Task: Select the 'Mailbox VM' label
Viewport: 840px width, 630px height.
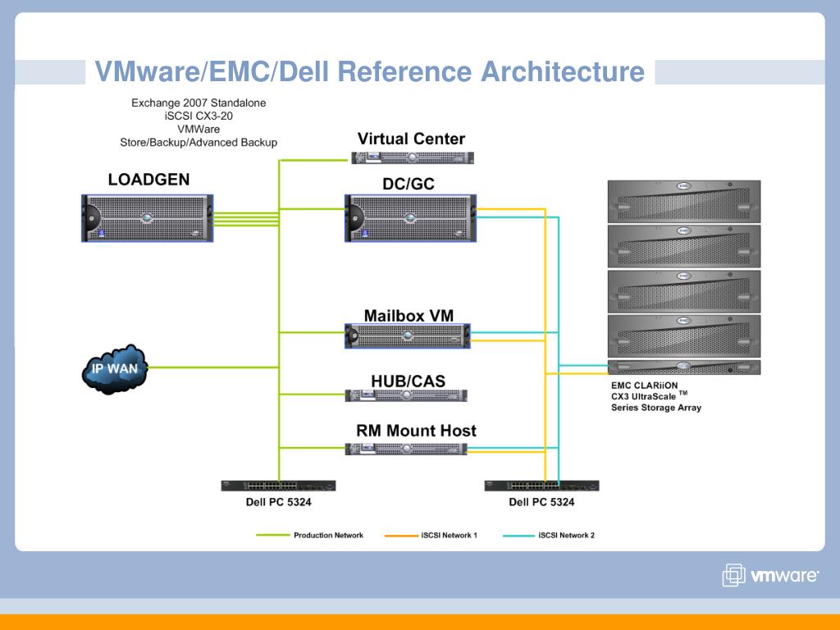Action: tap(409, 316)
